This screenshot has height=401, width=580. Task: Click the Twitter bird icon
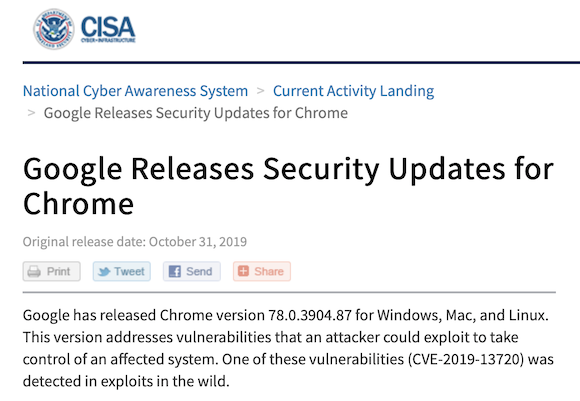[x=104, y=272]
